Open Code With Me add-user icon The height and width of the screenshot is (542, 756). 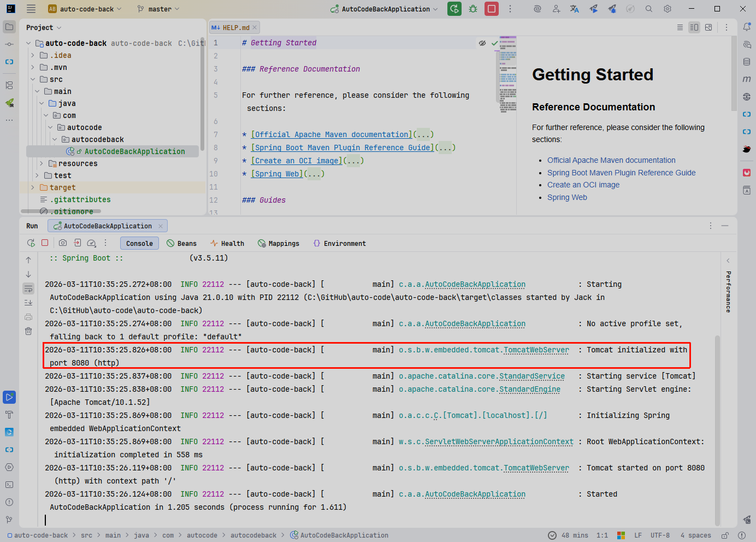[x=556, y=9]
